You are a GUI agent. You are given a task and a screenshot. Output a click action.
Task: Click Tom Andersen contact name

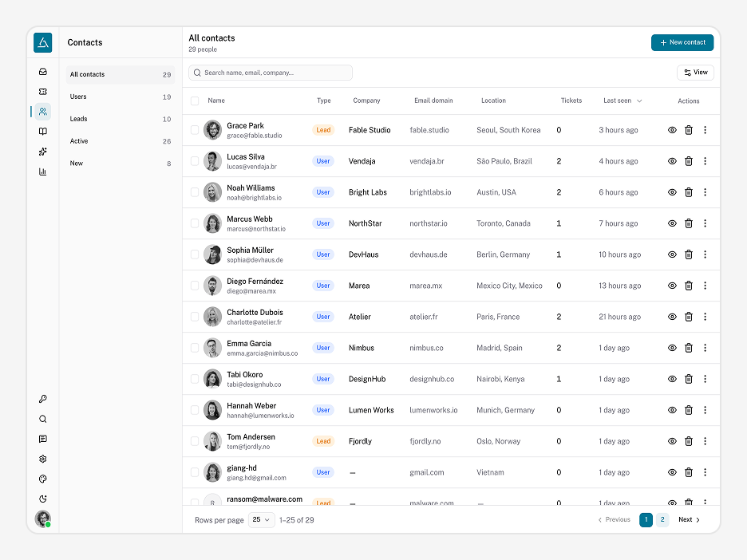click(x=251, y=436)
